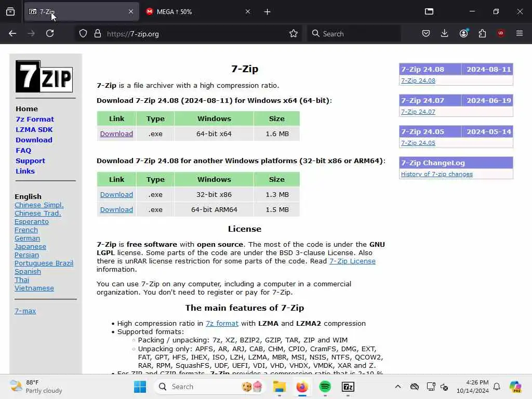This screenshot has height=399, width=532.
Task: Open 7-Zip app from the taskbar
Action: (348, 387)
